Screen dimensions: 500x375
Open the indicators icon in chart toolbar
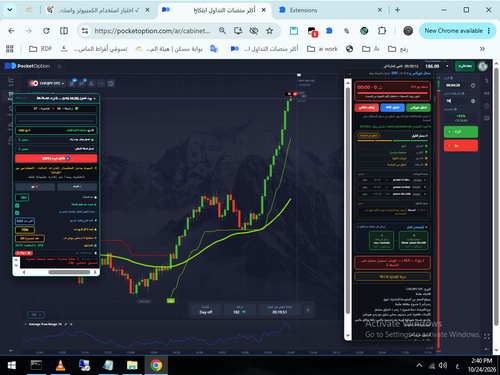pos(82,83)
